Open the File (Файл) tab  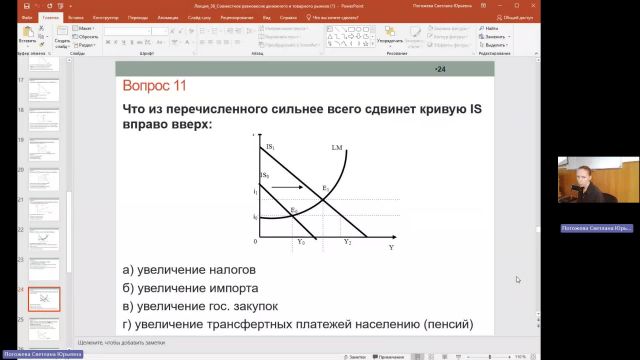click(27, 18)
